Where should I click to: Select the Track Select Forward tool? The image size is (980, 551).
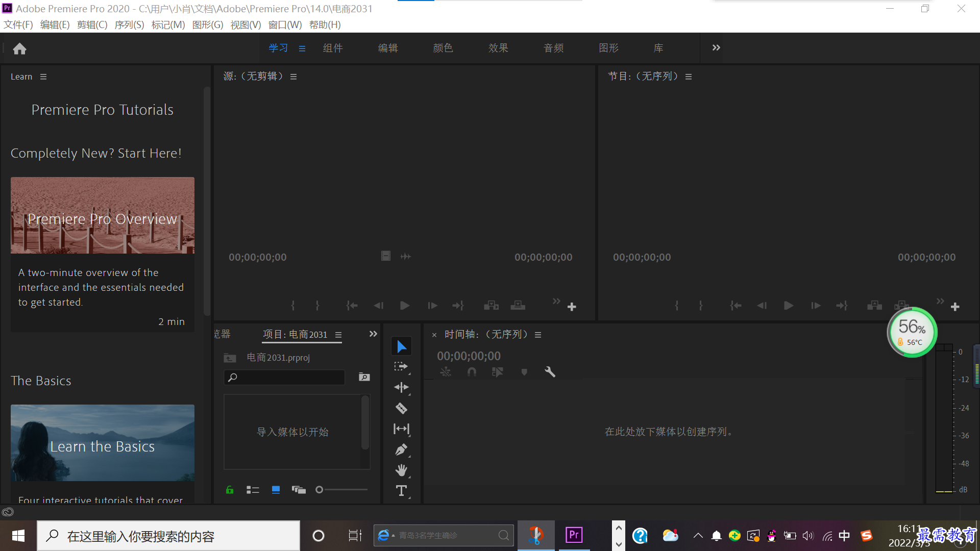click(x=401, y=367)
